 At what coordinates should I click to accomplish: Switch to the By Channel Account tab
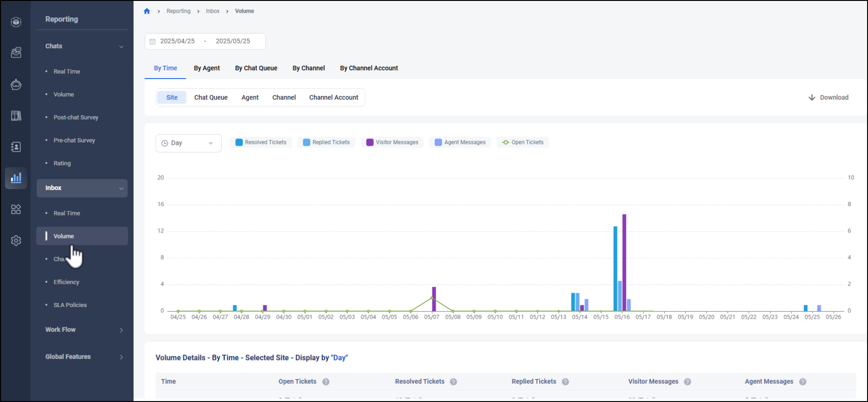point(369,68)
